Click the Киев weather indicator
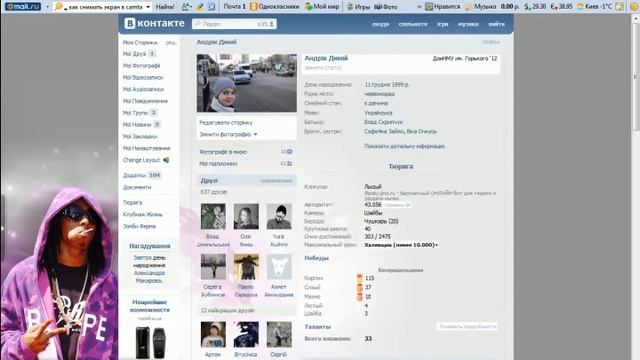 594,7
